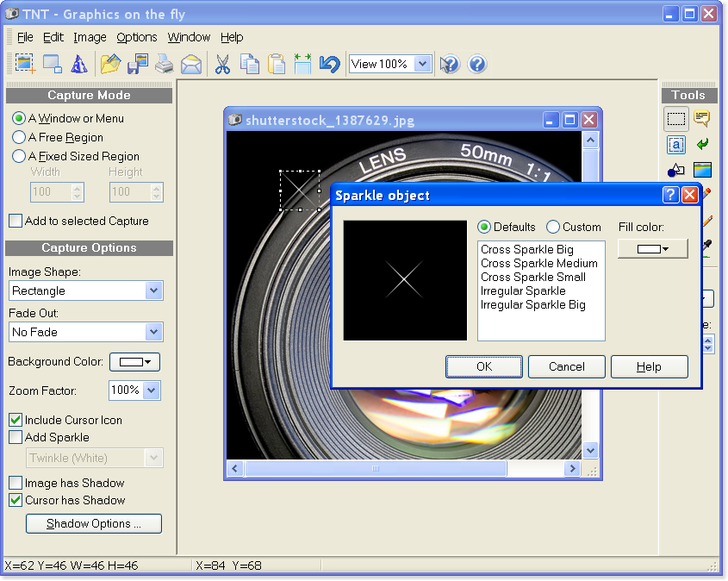Click the Sparkle dialog question mark icon
The image size is (728, 581).
[670, 195]
